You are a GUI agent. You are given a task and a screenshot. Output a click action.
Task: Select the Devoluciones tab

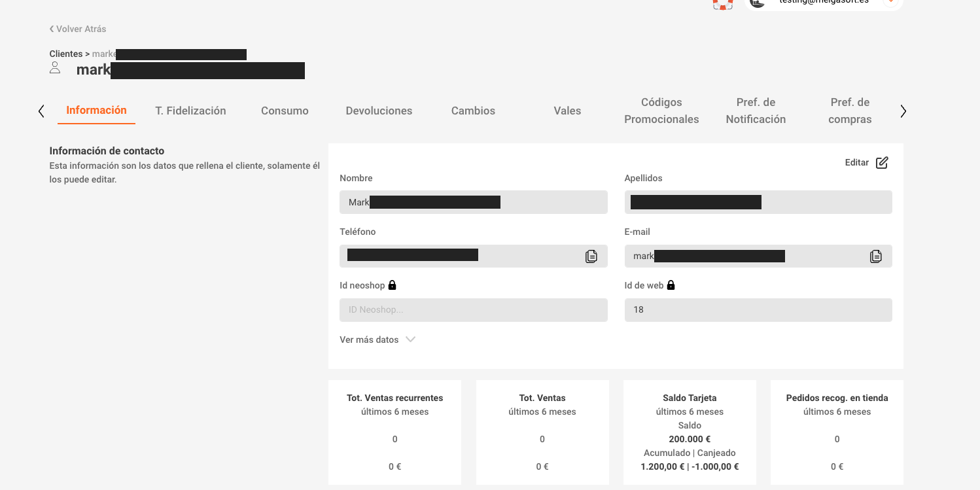(379, 111)
